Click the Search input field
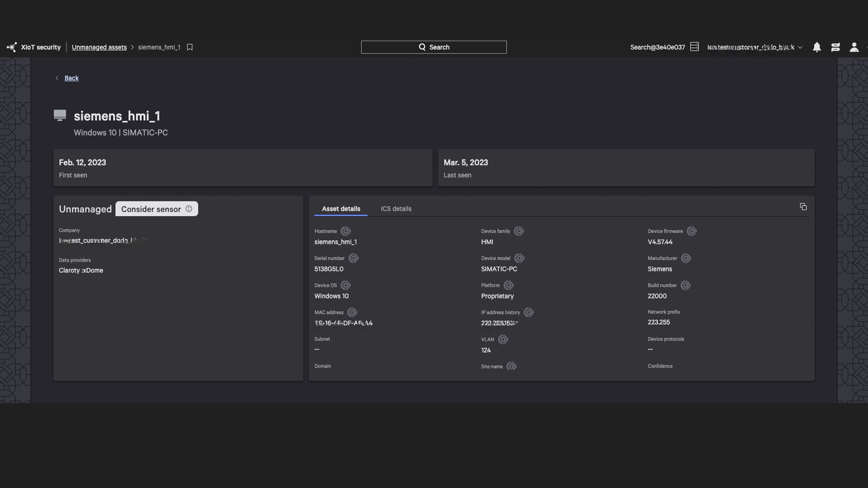This screenshot has width=868, height=488. click(434, 47)
